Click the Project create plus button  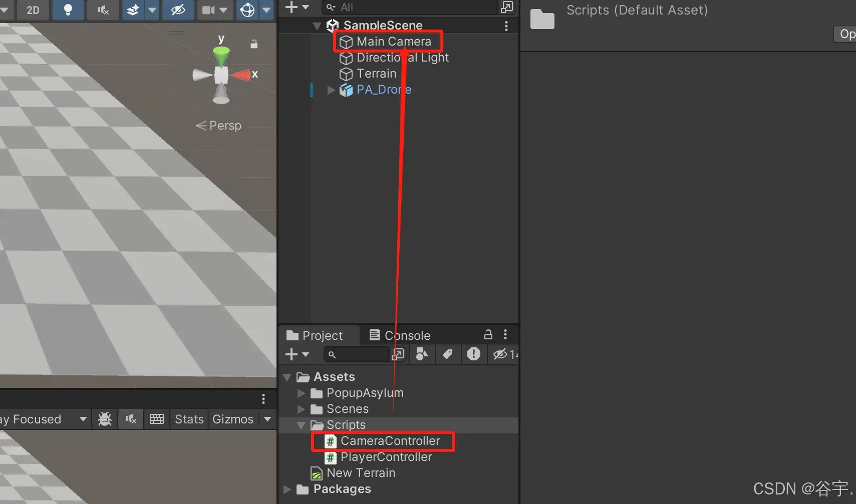click(292, 354)
